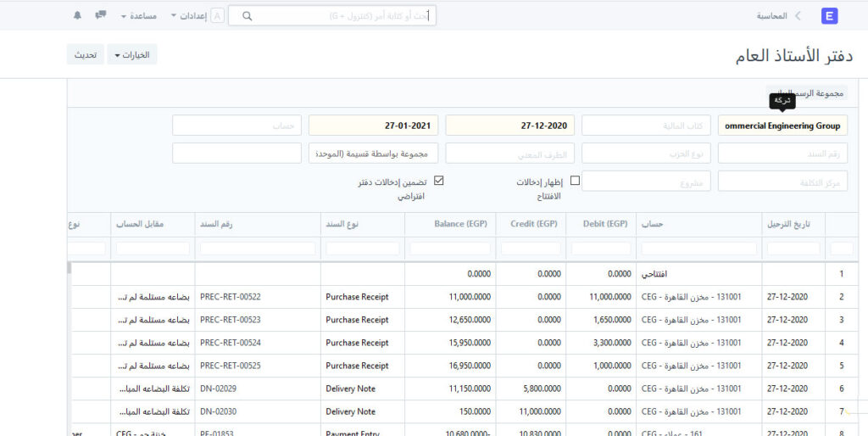Click the Balance (EGP) column header

pos(450,225)
